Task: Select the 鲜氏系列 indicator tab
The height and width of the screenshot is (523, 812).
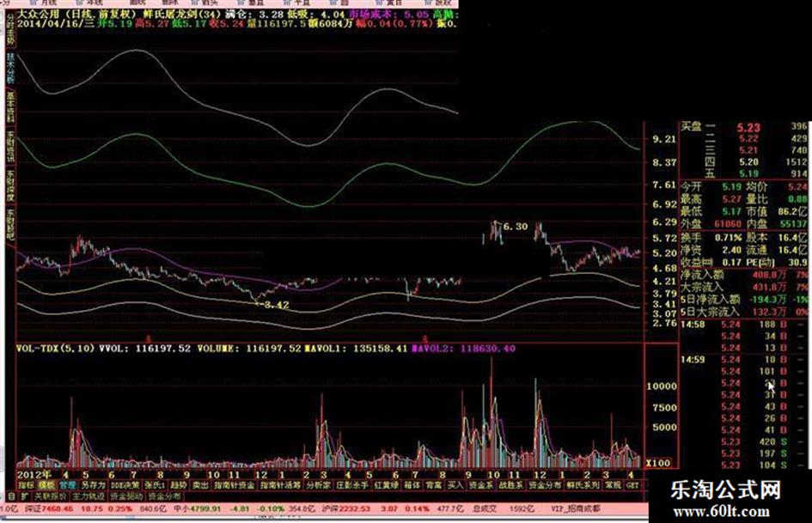Action: point(583,485)
